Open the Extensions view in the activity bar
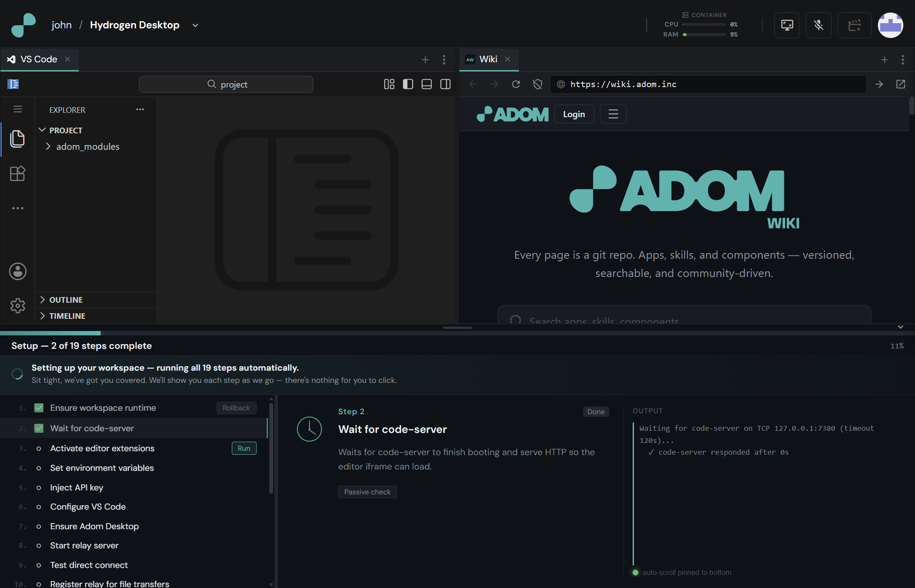Image resolution: width=915 pixels, height=588 pixels. pos(17,174)
